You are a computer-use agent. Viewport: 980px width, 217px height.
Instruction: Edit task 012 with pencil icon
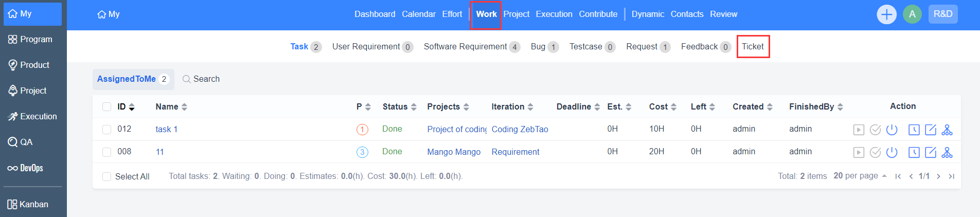point(931,130)
